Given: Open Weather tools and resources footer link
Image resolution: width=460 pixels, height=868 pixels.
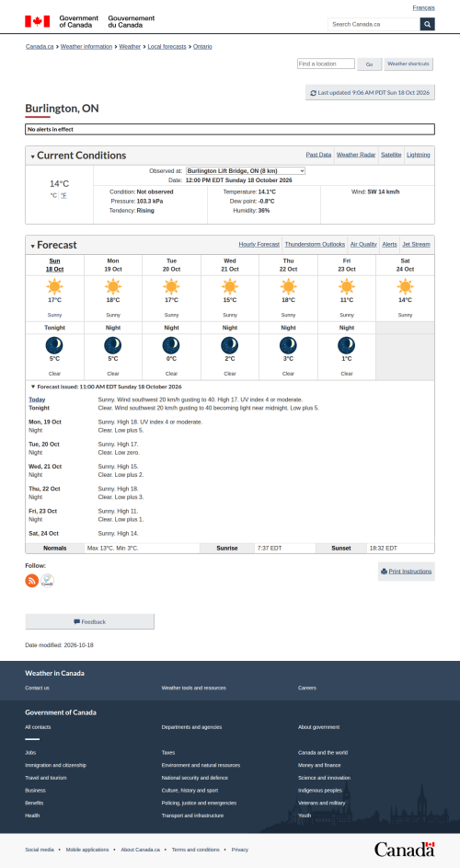Looking at the screenshot, I should click(194, 689).
